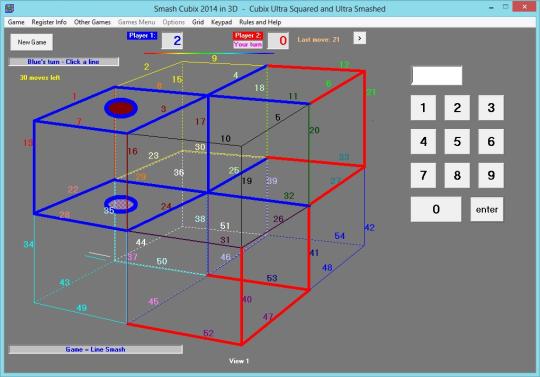
Task: Click the Game = Line Smash label bar
Action: pyautogui.click(x=96, y=349)
